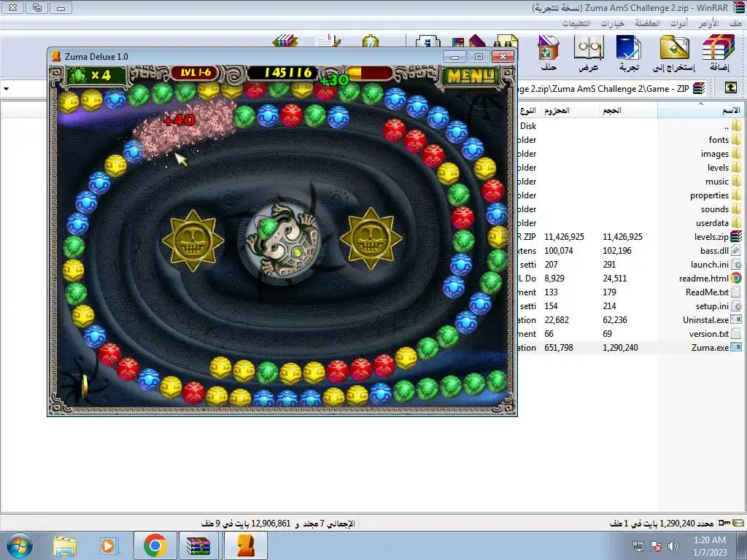747x560 pixels.
Task: Go up one folder level in WinRAR
Action: pos(731,88)
